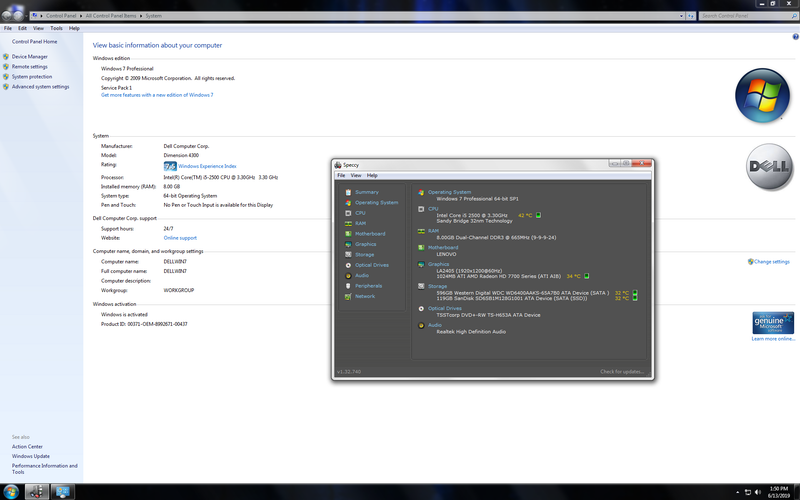Open Windows Update under See also
This screenshot has height=500, width=800.
point(31,457)
